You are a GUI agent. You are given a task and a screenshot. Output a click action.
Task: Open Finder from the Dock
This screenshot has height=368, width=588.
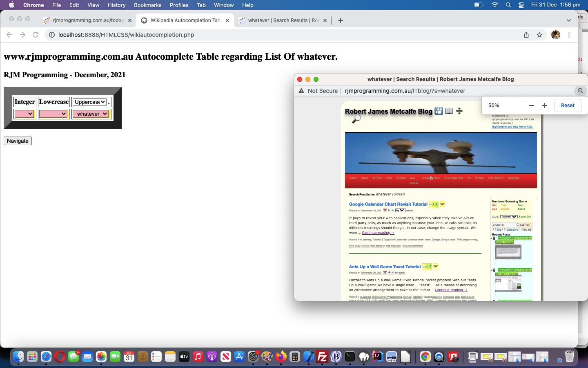[x=18, y=357]
